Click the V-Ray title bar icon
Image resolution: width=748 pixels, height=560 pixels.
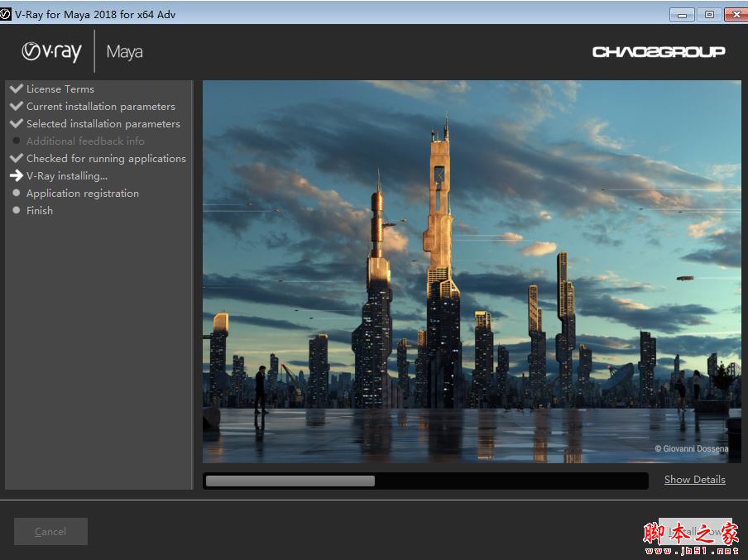(x=5, y=14)
